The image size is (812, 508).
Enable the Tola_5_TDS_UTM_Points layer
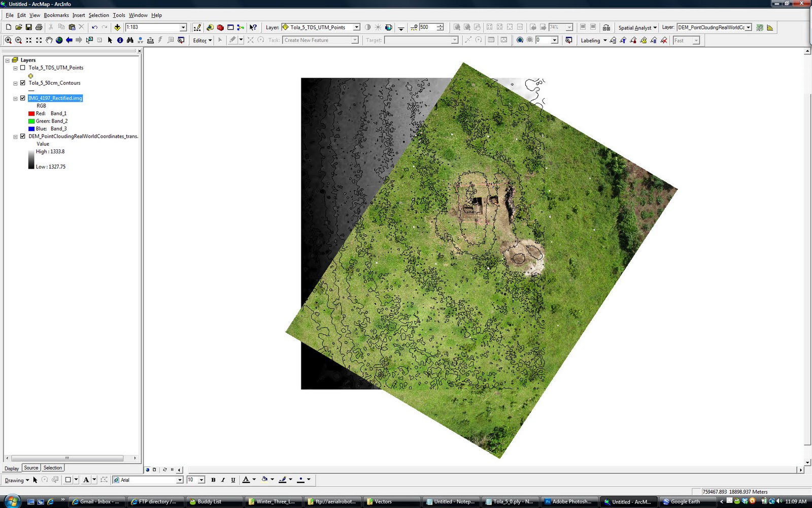[x=22, y=68]
